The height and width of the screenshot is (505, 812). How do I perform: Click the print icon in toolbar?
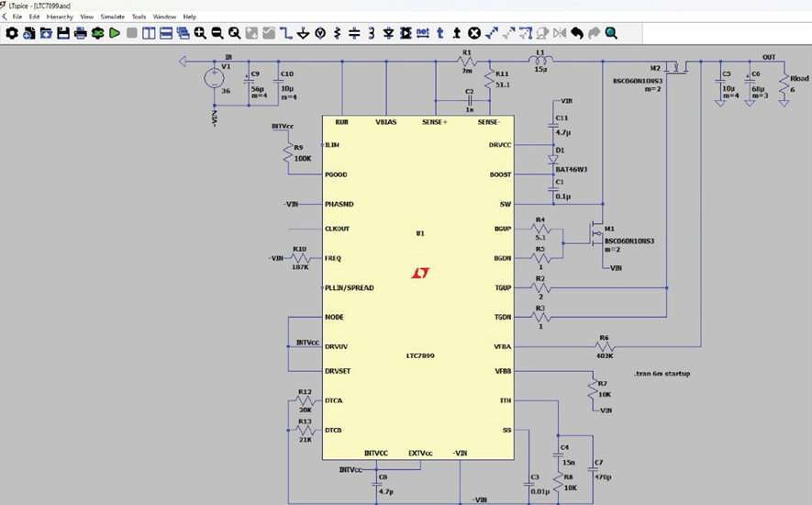point(80,33)
